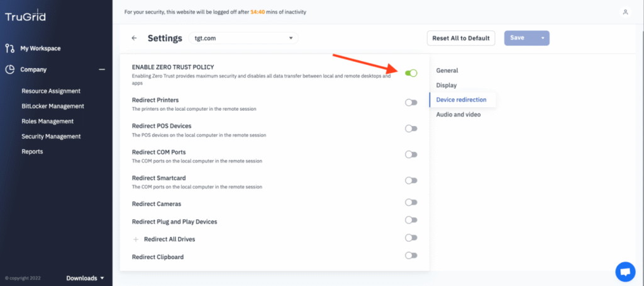Image resolution: width=644 pixels, height=286 pixels.
Task: Collapse Company menu with minus icon
Action: point(102,69)
